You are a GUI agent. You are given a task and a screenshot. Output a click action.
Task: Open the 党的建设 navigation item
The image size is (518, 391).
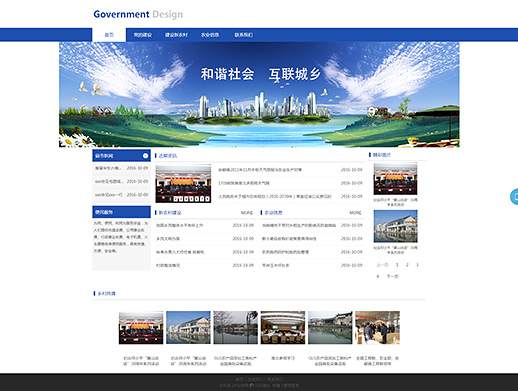point(143,35)
